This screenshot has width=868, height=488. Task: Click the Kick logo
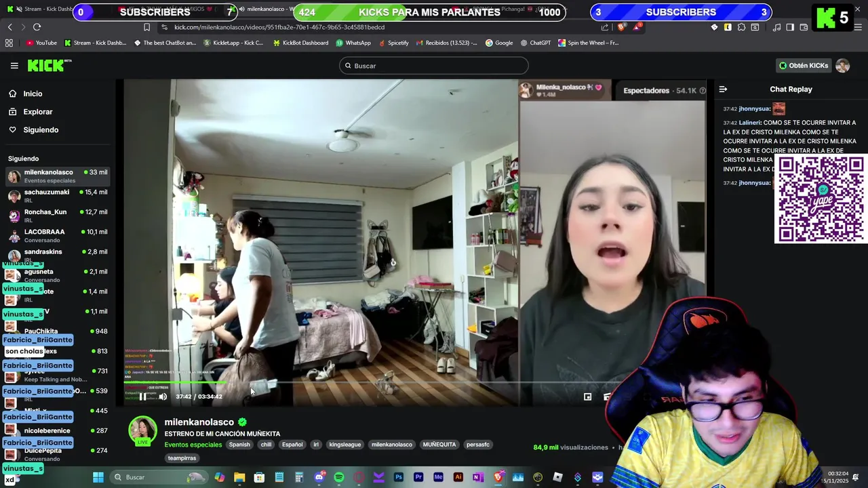[x=50, y=65]
